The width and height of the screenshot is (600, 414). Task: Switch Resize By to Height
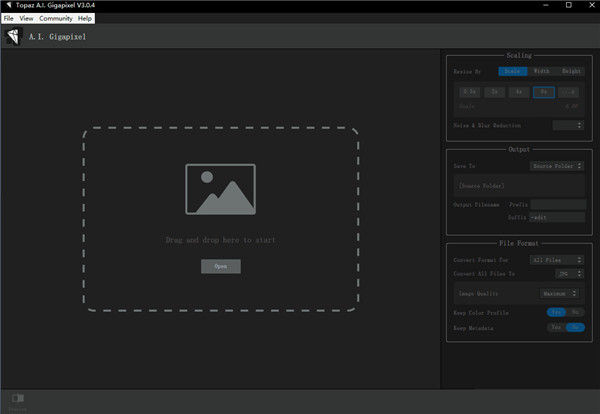(x=571, y=71)
